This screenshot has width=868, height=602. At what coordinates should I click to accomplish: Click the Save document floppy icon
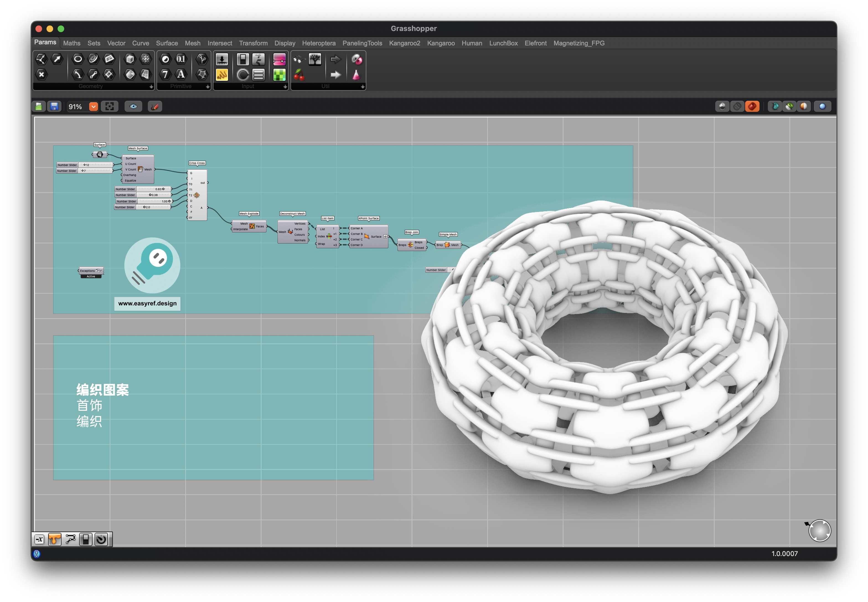54,107
